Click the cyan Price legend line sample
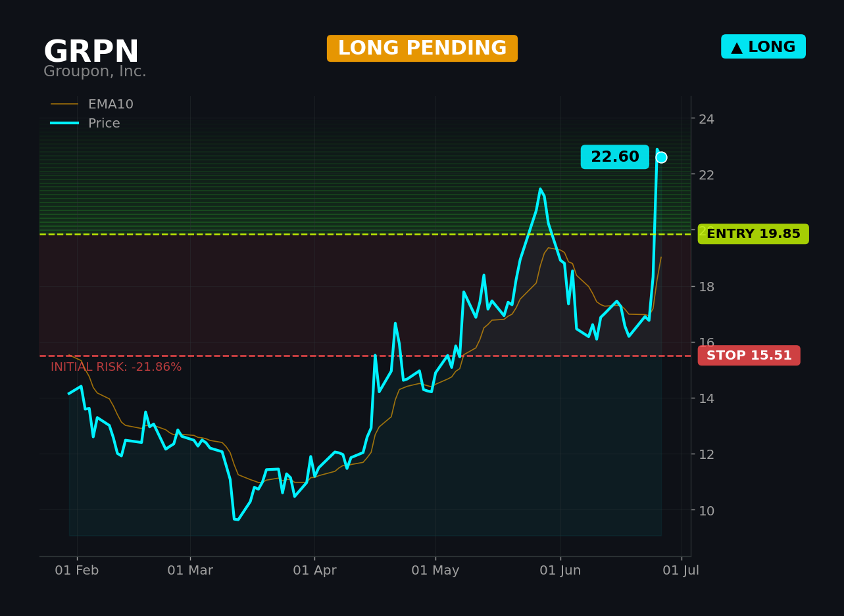This screenshot has height=616, width=844. (64, 124)
